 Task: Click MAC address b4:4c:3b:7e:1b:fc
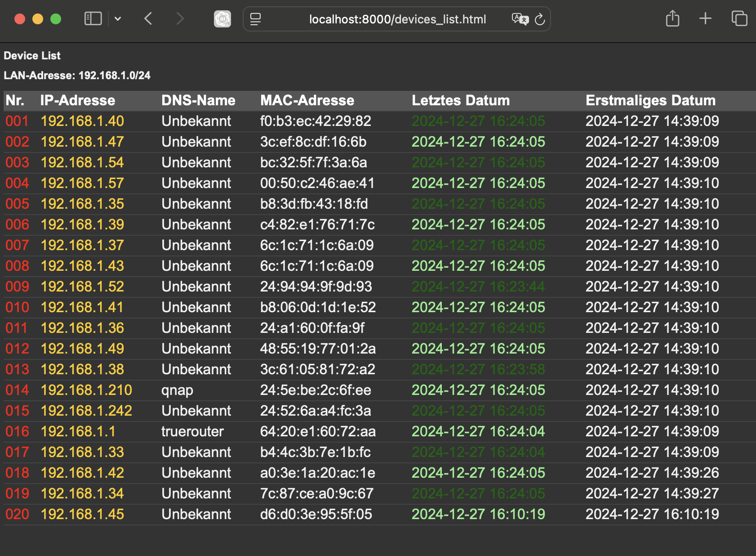316,452
